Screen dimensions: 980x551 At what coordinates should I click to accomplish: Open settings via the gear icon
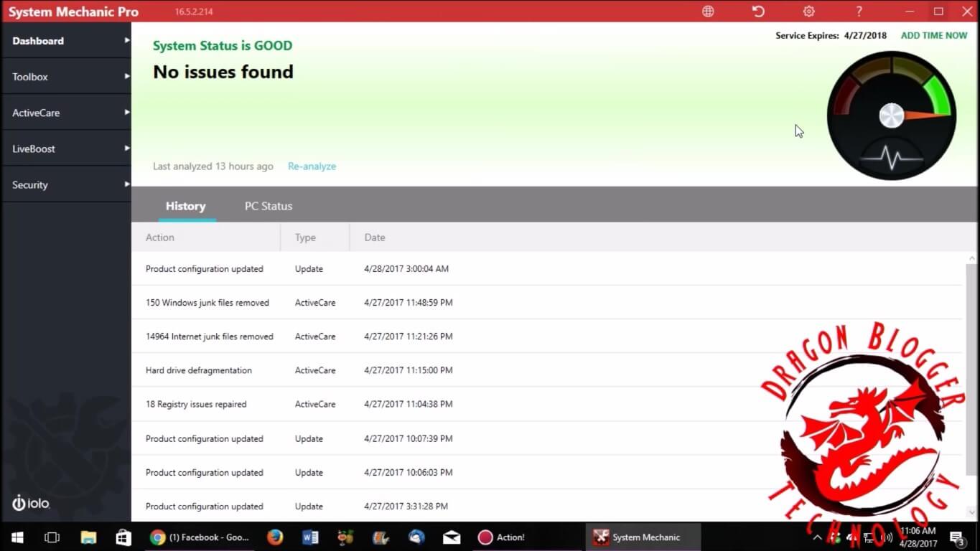point(808,11)
